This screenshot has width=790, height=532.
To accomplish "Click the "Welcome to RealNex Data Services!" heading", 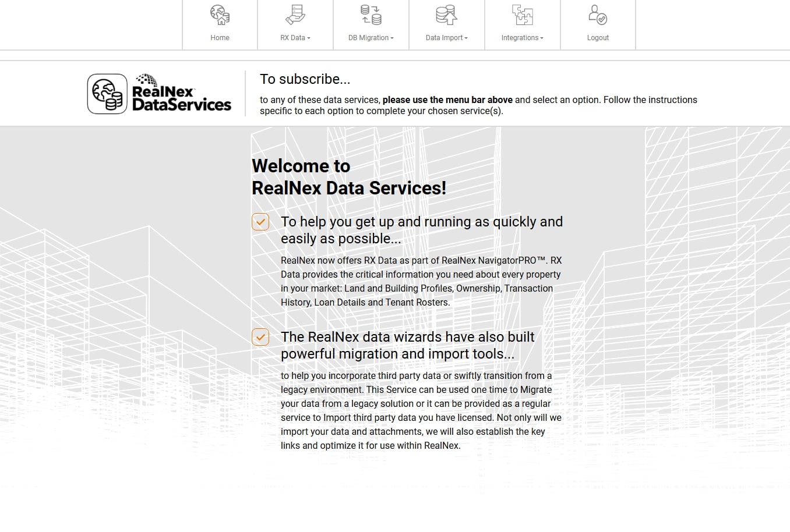I will click(349, 177).
